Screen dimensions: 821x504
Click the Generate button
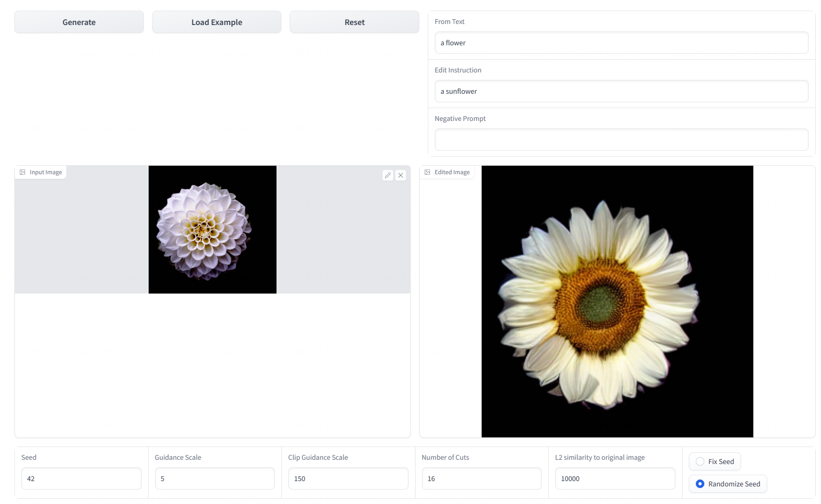tap(79, 22)
